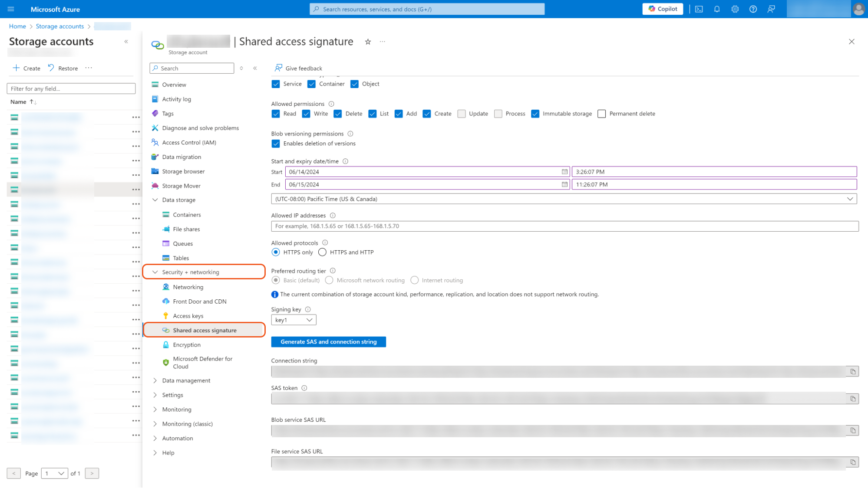The height and width of the screenshot is (488, 868).
Task: Click the Allowed IP addresses field
Action: click(x=564, y=226)
